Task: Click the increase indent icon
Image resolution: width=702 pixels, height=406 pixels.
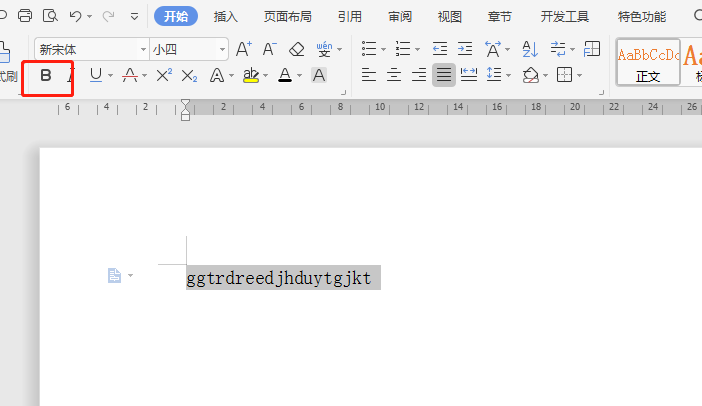Action: [465, 49]
